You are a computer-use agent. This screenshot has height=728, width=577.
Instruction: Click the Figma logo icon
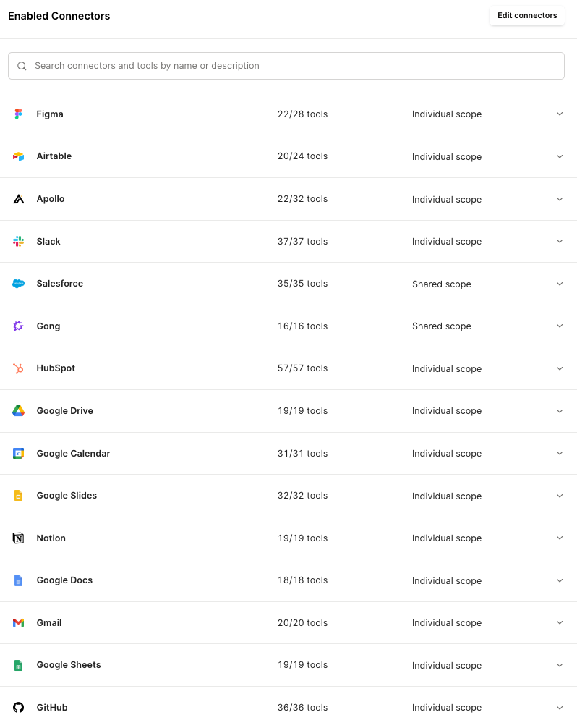pos(18,114)
